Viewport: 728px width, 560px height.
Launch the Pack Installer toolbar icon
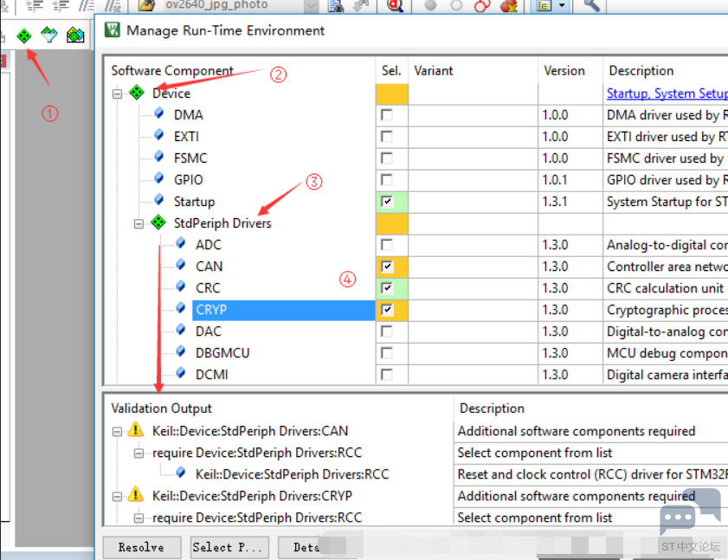tap(75, 35)
